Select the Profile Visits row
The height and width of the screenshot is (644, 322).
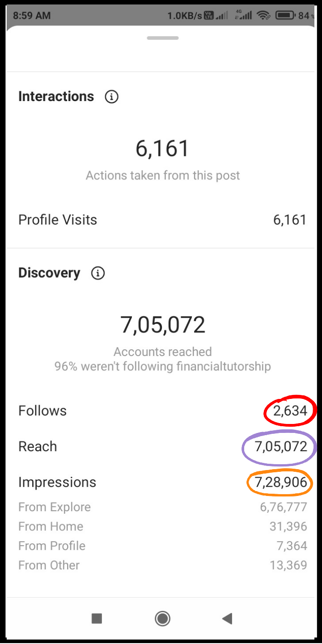coord(162,220)
